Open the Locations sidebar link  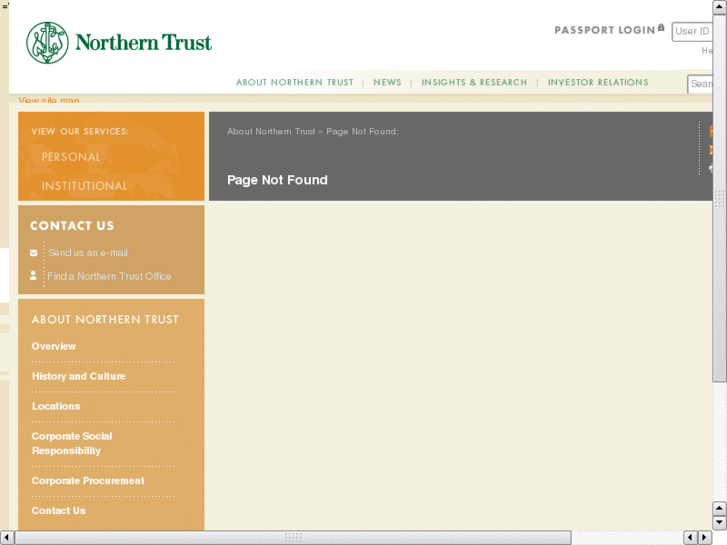click(x=56, y=406)
